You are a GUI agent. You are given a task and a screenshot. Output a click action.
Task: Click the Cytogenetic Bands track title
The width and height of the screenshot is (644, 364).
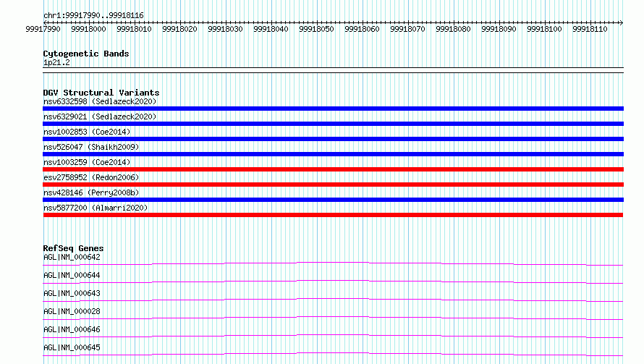tap(86, 54)
